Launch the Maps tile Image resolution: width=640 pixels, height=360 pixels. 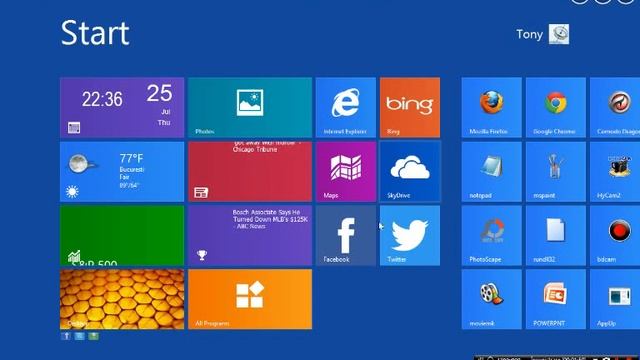point(346,171)
